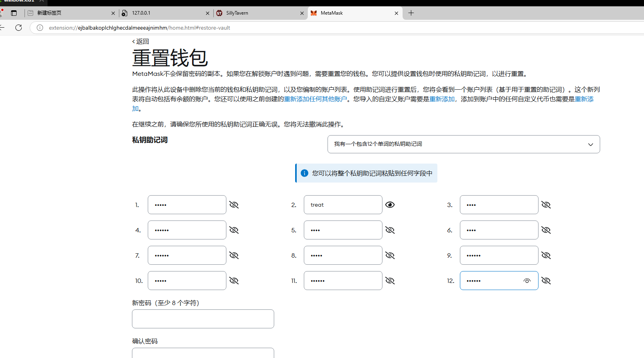Reload the current page
The height and width of the screenshot is (358, 644).
[x=19, y=28]
